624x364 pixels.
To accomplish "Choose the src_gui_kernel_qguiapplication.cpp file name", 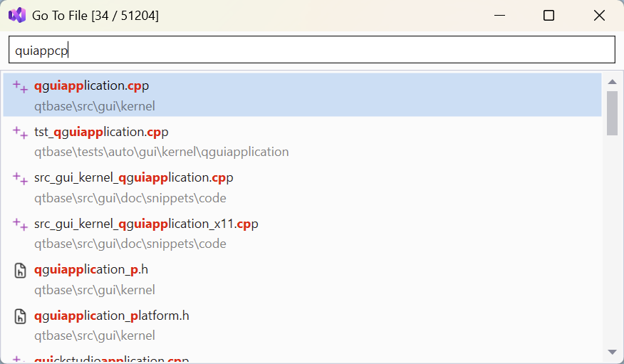I will 133,177.
